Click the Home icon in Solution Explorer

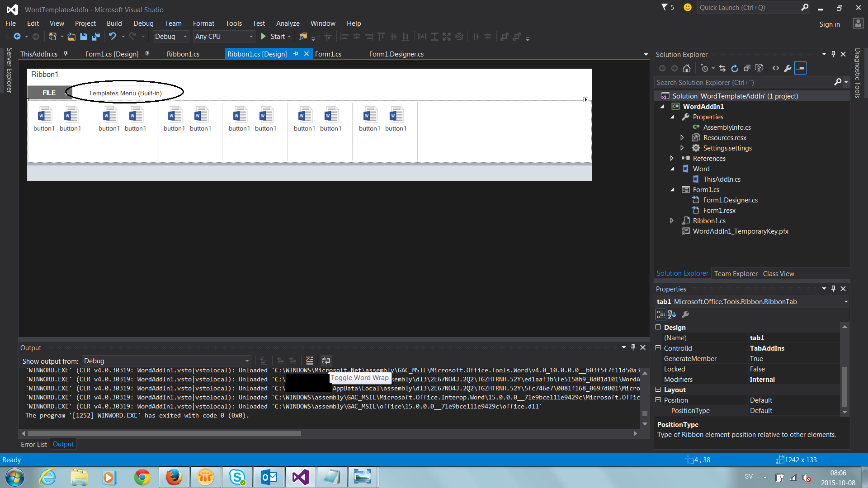pos(687,68)
